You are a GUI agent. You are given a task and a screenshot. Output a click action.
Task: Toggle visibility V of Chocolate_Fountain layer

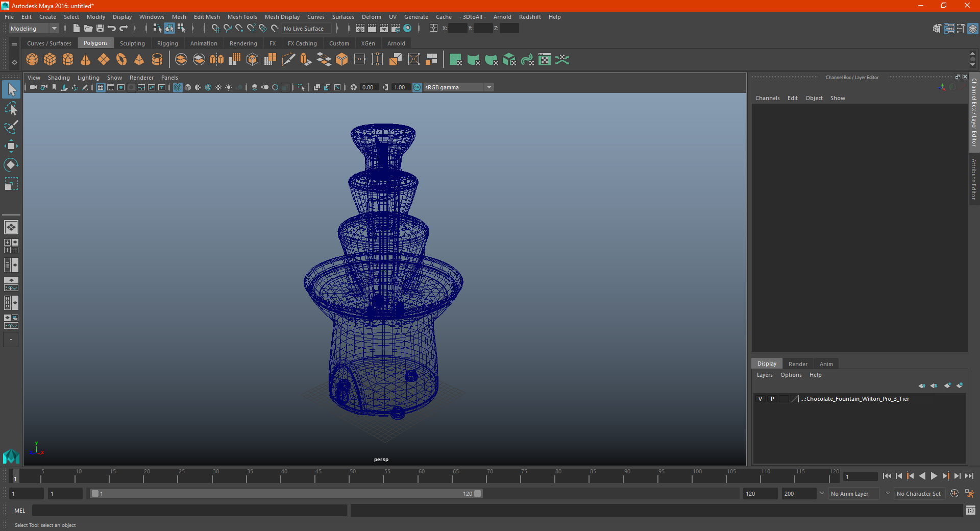760,399
